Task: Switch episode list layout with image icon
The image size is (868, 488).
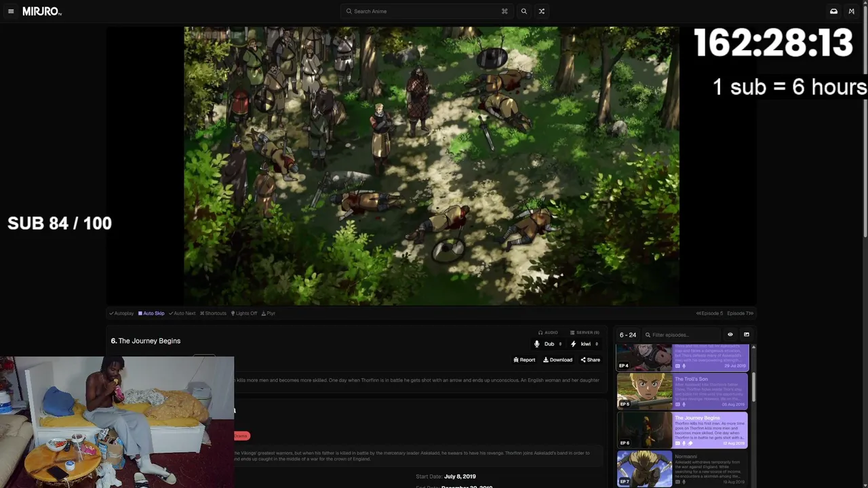Action: (x=747, y=335)
